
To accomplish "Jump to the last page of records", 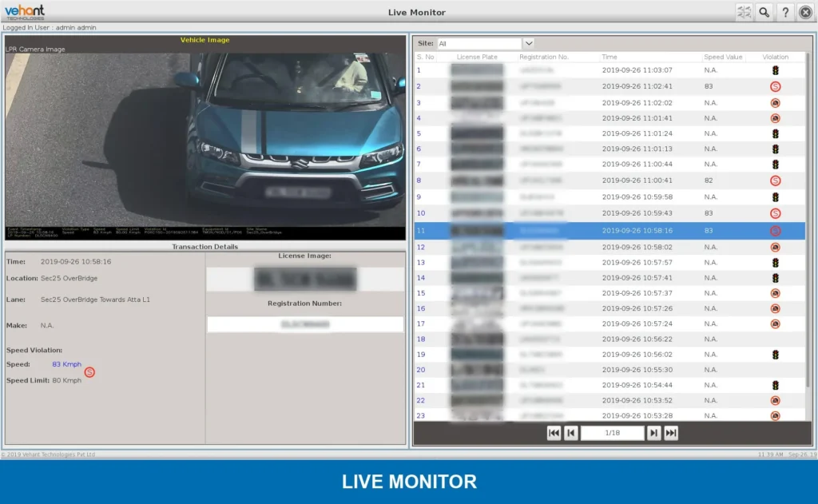I will pyautogui.click(x=671, y=433).
